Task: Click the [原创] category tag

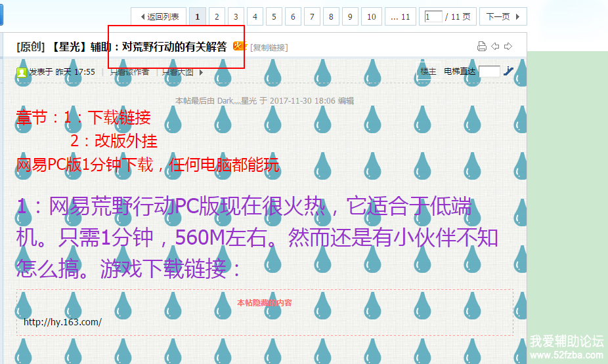Action: [31, 47]
